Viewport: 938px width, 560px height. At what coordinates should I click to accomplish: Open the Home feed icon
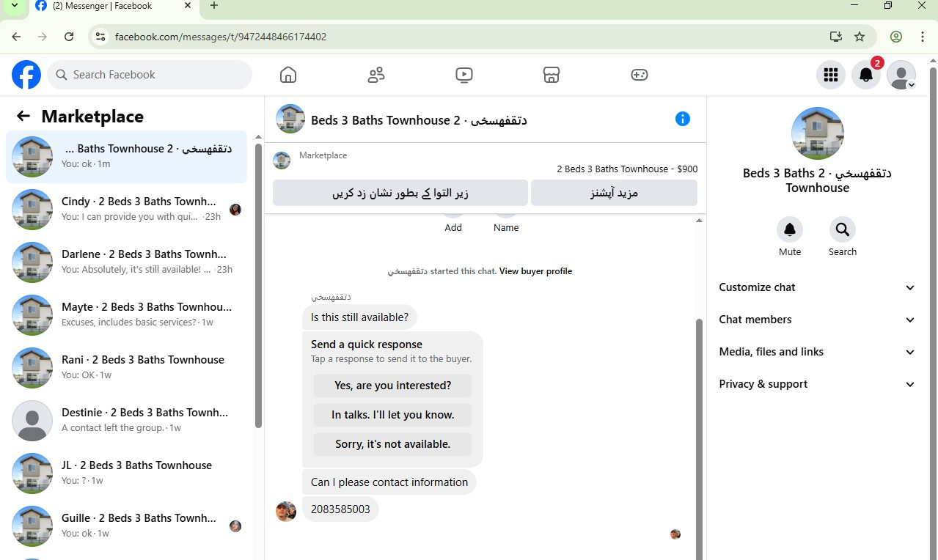point(288,75)
